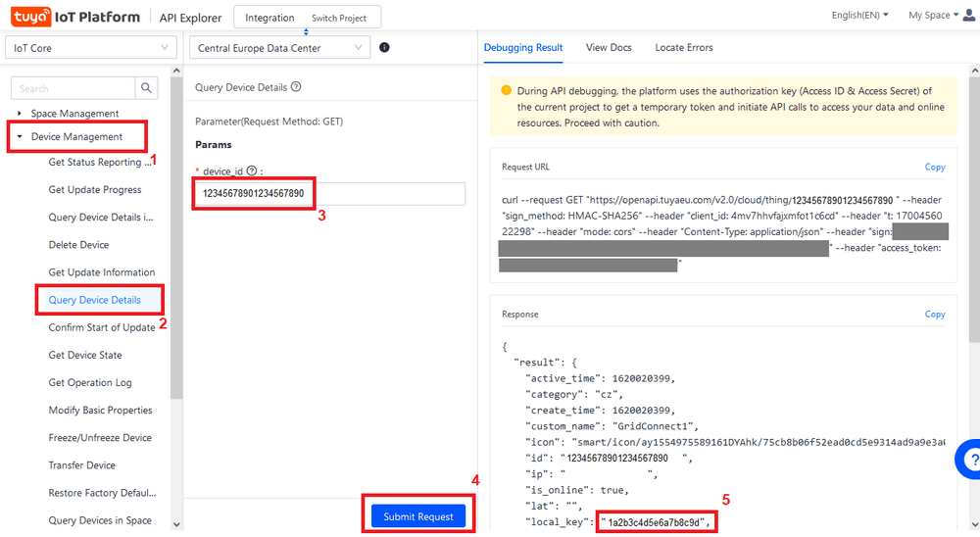Open API Explorer in header
Viewport: 980px width, 537px height.
pyautogui.click(x=190, y=18)
